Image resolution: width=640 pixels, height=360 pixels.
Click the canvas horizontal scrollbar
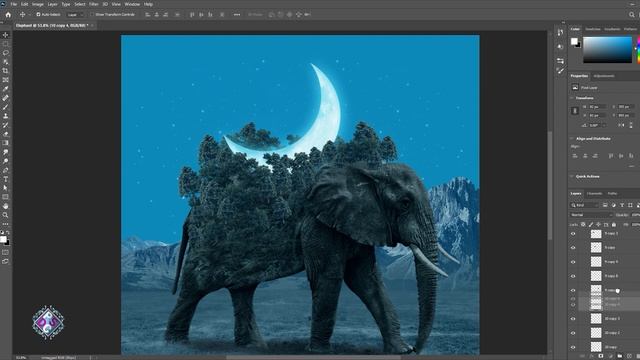tap(313, 358)
